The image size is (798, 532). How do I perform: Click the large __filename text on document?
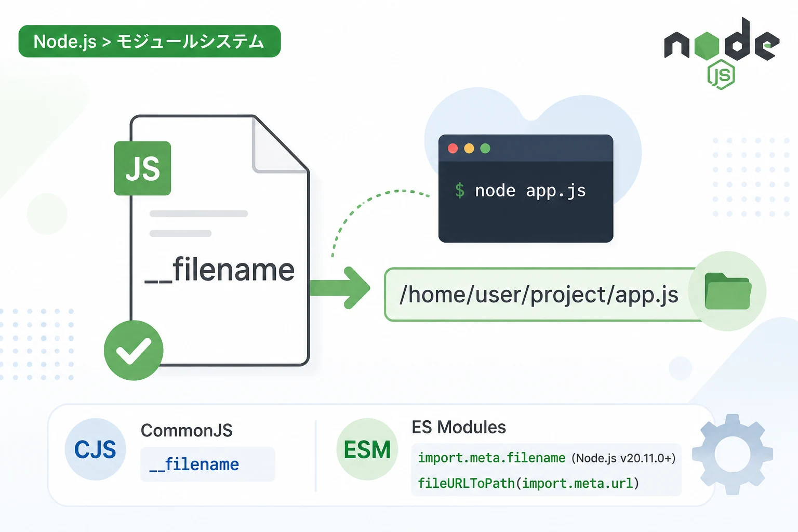(x=220, y=270)
